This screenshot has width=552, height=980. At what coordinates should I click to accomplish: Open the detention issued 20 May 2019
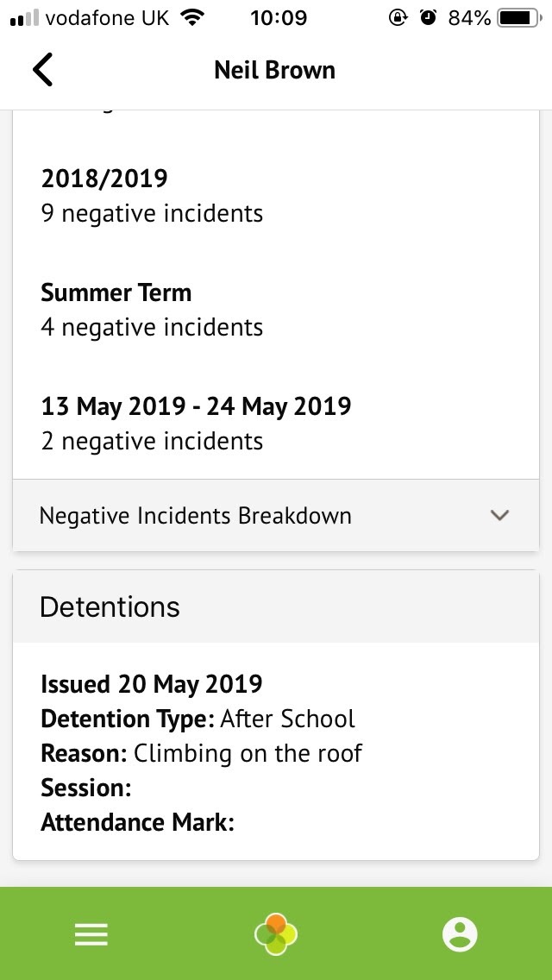(152, 684)
